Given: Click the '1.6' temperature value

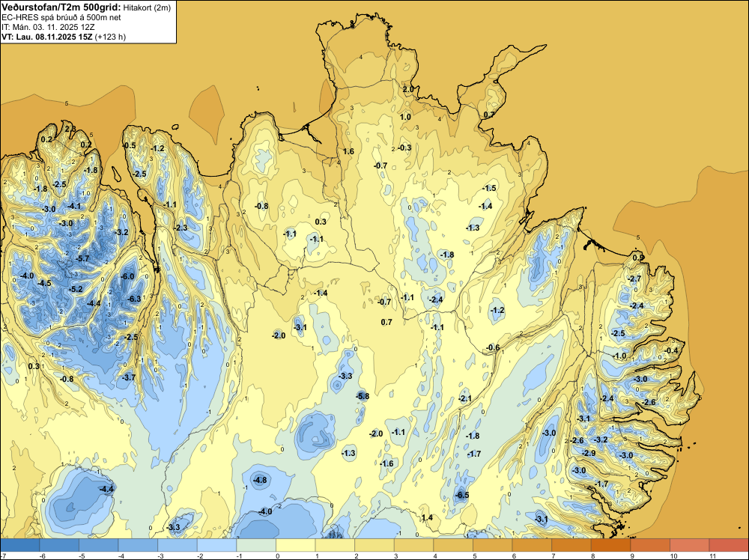Looking at the screenshot, I should click(x=349, y=151).
